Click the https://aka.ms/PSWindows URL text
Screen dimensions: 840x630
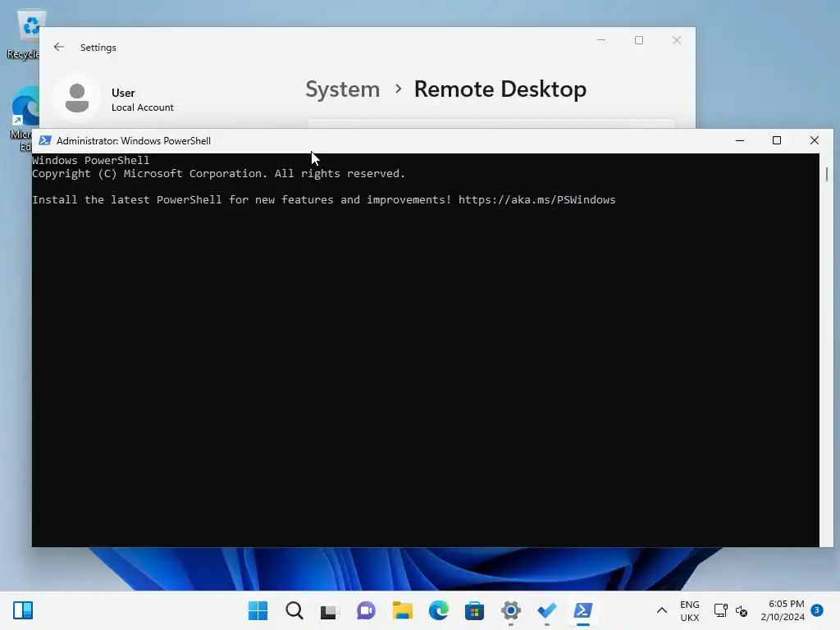[536, 200]
